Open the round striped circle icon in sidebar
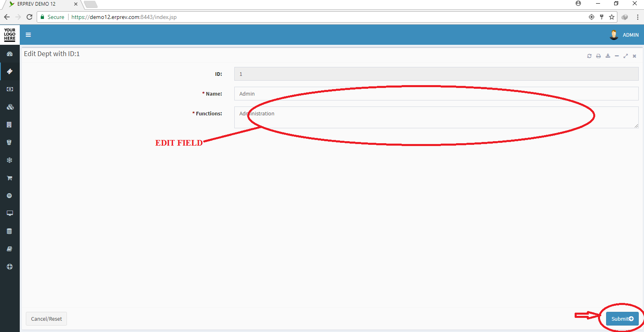This screenshot has height=332, width=644. click(x=9, y=196)
